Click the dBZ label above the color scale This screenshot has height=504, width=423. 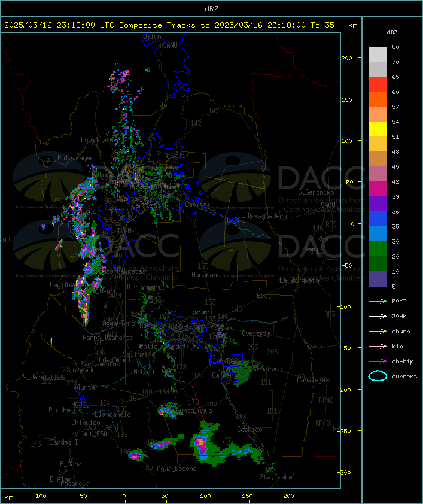(392, 32)
